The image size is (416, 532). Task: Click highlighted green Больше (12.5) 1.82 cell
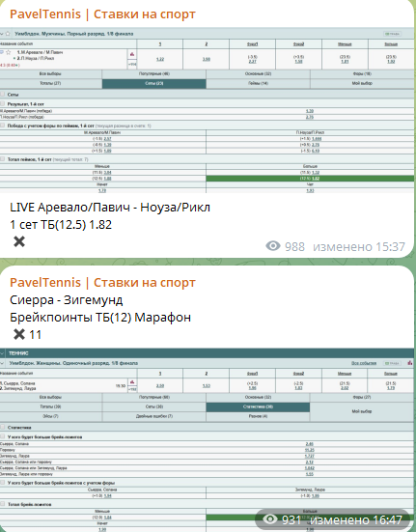click(310, 179)
